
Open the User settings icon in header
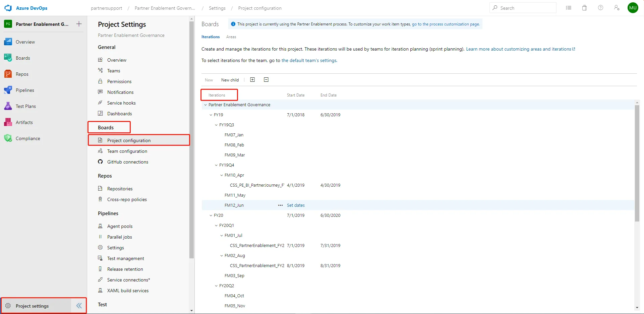pos(617,8)
